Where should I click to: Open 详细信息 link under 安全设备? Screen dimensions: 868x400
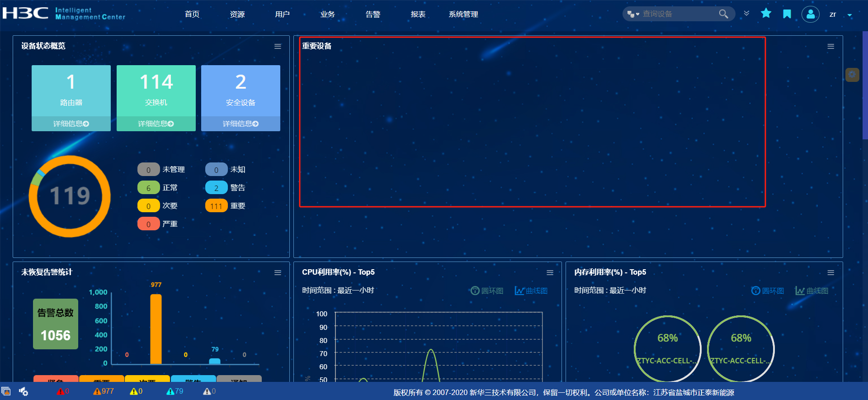(241, 124)
